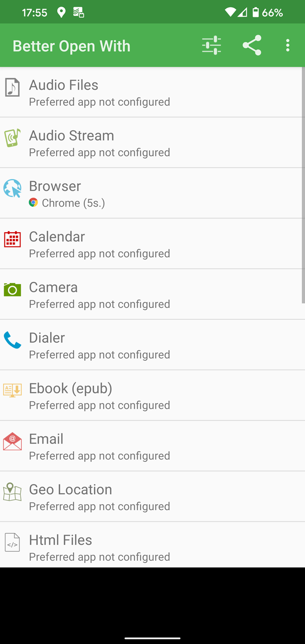Open the settings sliders icon in toolbar
Viewport: 305px width, 644px height.
pos(211,46)
